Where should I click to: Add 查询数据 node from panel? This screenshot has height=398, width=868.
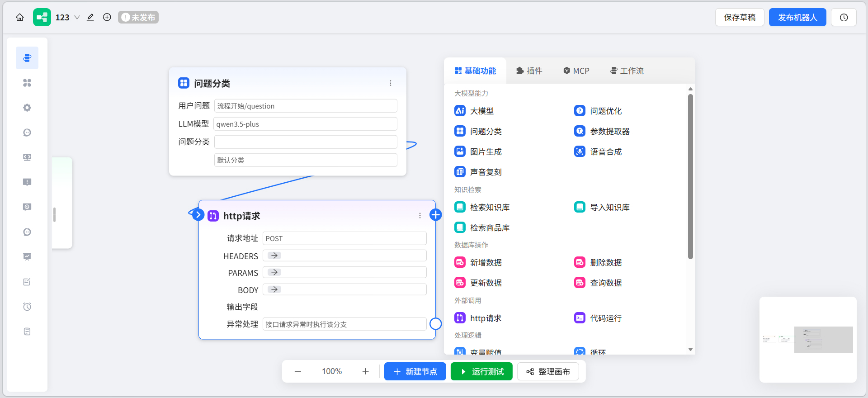click(598, 283)
